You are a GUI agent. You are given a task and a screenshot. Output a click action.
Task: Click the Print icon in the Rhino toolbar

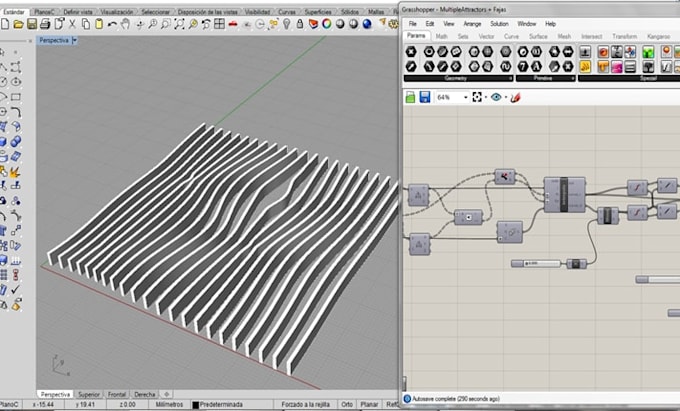click(45, 24)
